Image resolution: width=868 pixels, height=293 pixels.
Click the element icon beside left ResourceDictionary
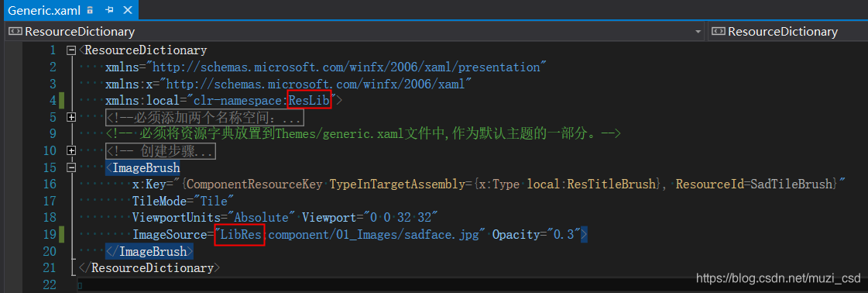pos(15,32)
